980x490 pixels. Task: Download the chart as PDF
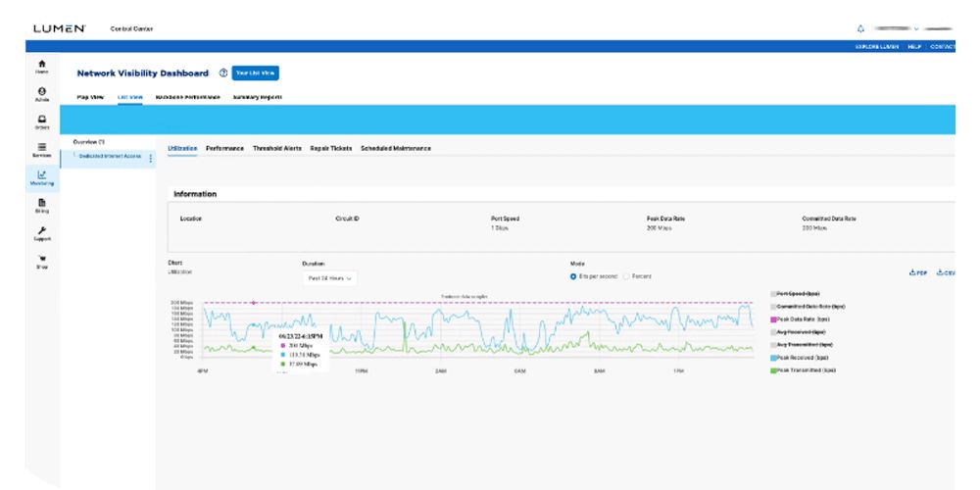918,273
